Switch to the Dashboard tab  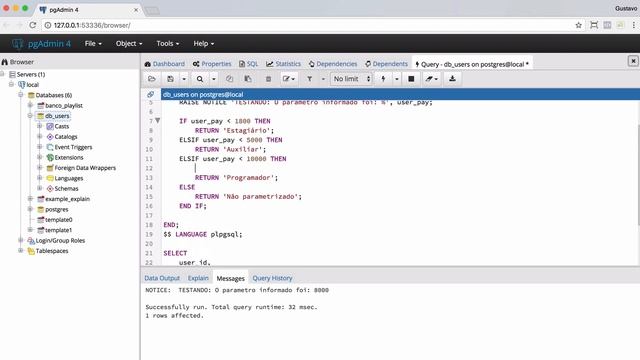pyautogui.click(x=164, y=64)
